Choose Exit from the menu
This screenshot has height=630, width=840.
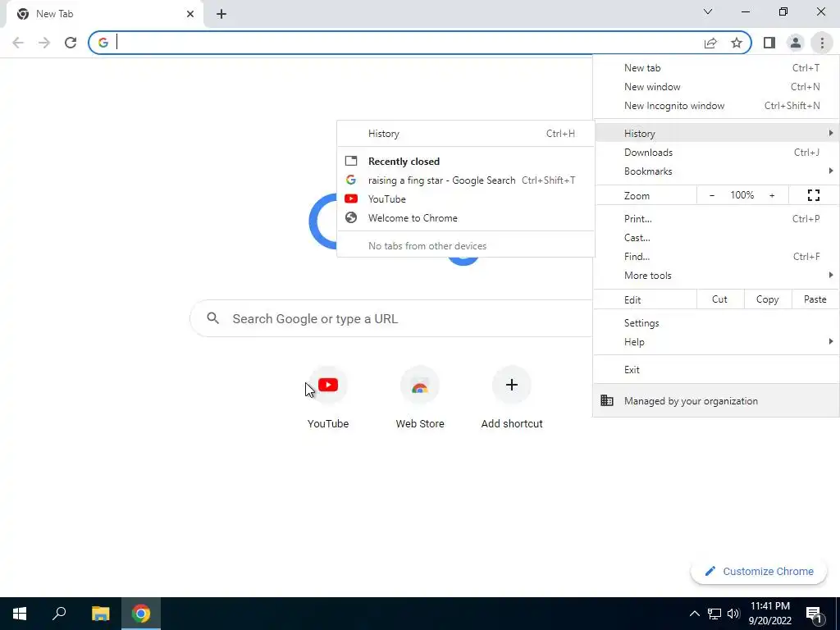point(716,370)
